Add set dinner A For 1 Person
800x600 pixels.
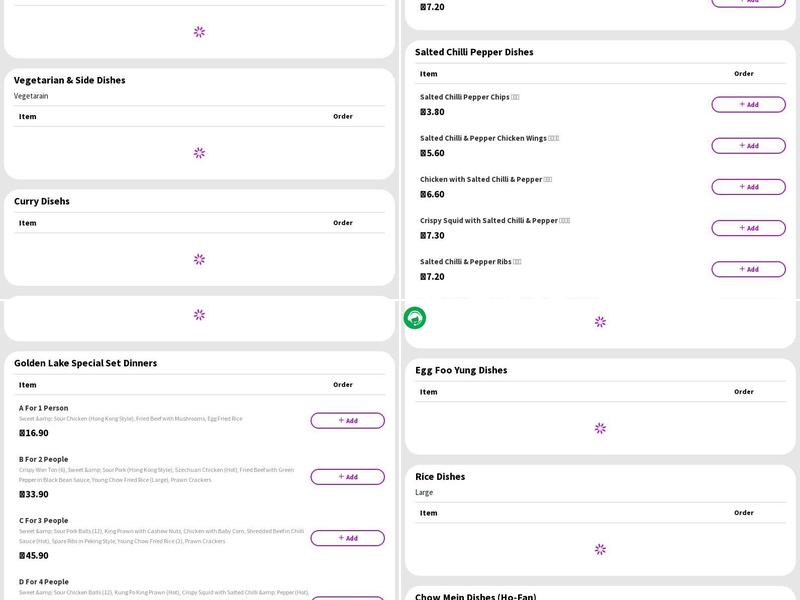coord(347,421)
